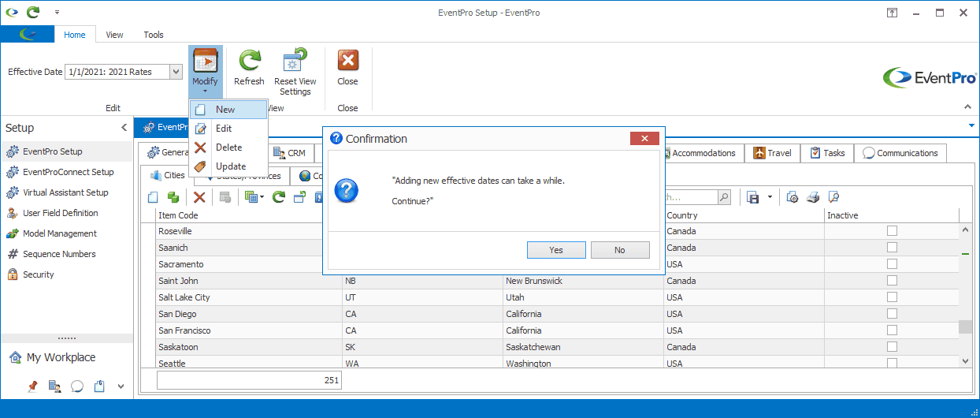Select the Cities sub-tab
This screenshot has height=418, width=980.
167,175
